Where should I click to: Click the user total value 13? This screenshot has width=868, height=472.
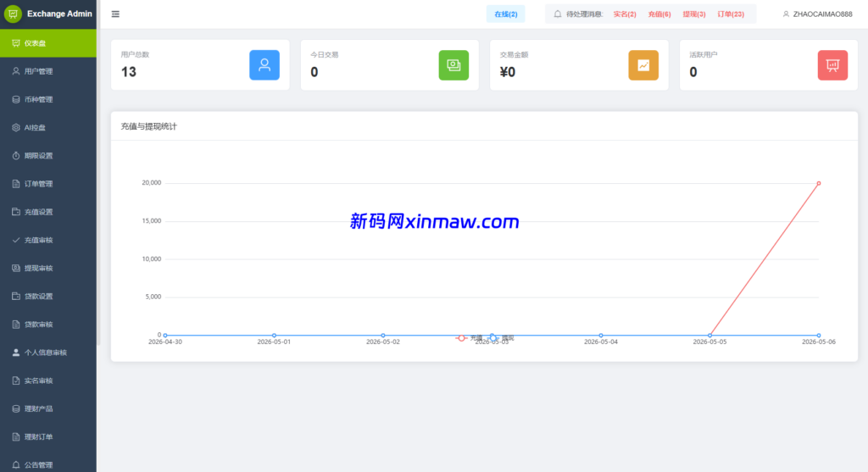pos(129,72)
